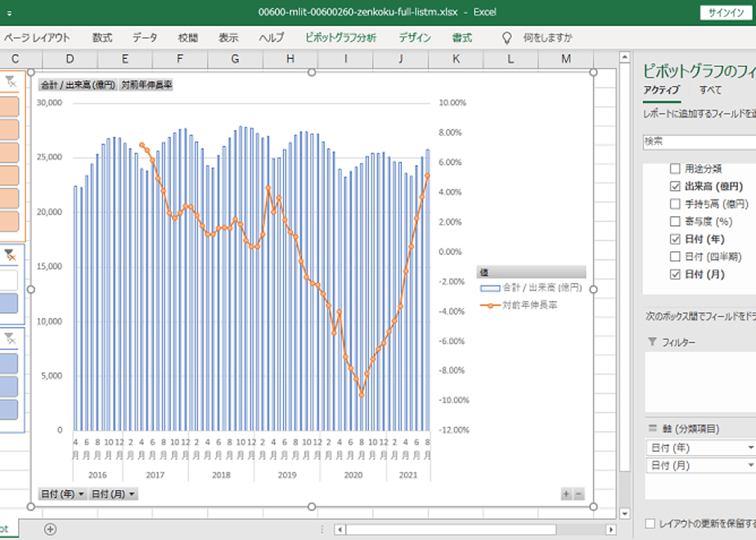The width and height of the screenshot is (756, 540).
Task: Click the 2016 year axis label
Action: point(97,475)
